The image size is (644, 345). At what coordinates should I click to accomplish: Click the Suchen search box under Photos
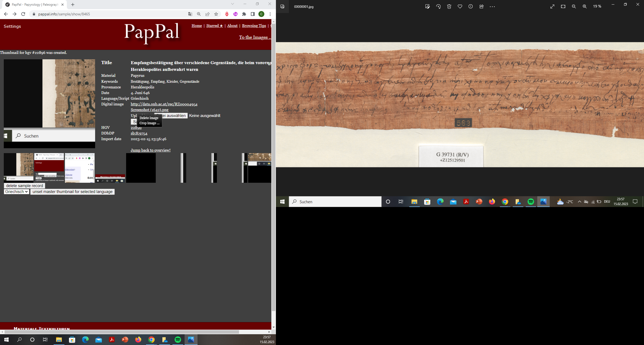coord(335,202)
